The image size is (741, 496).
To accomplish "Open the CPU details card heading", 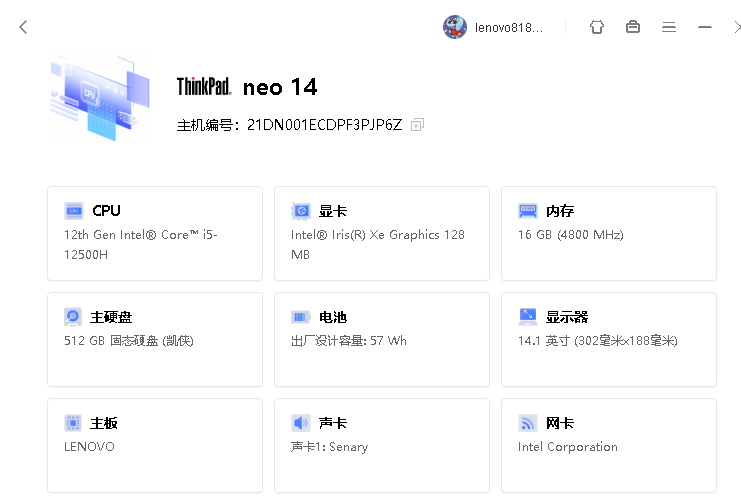I will point(106,211).
